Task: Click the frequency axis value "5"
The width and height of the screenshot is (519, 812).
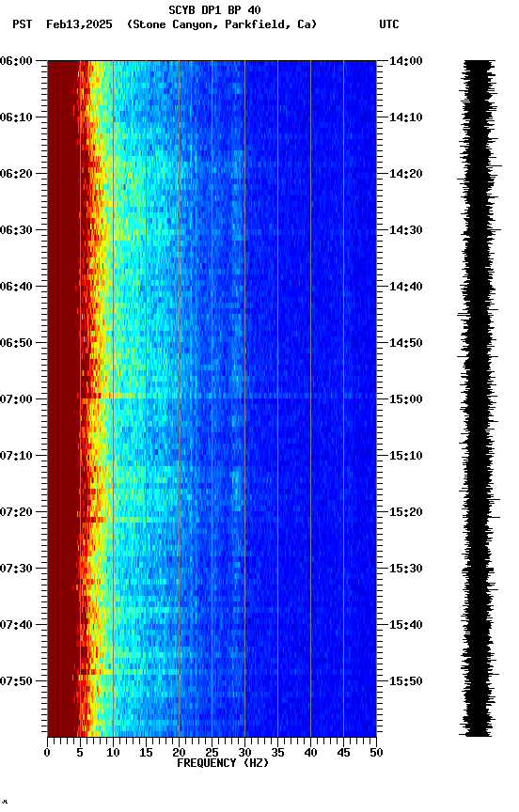Action: point(80,753)
